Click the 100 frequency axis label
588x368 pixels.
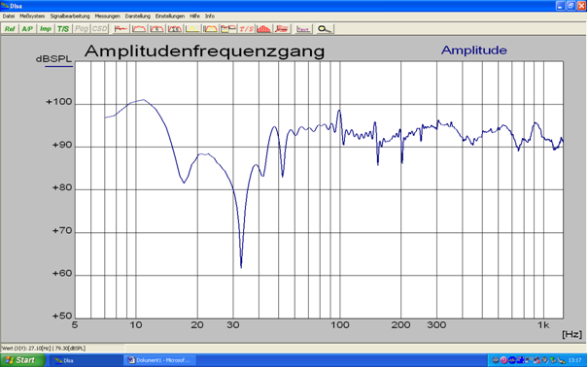(x=340, y=325)
